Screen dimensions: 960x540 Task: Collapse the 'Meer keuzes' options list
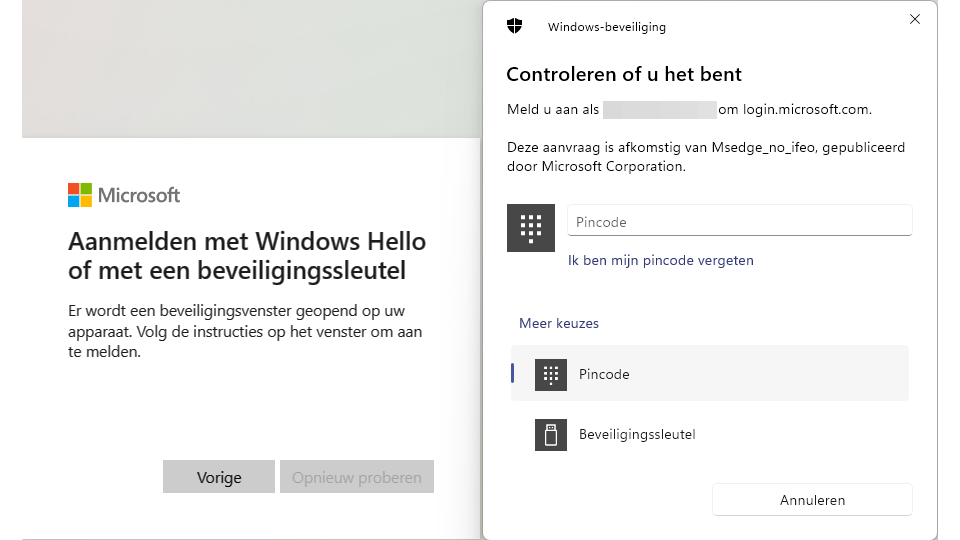(x=558, y=323)
